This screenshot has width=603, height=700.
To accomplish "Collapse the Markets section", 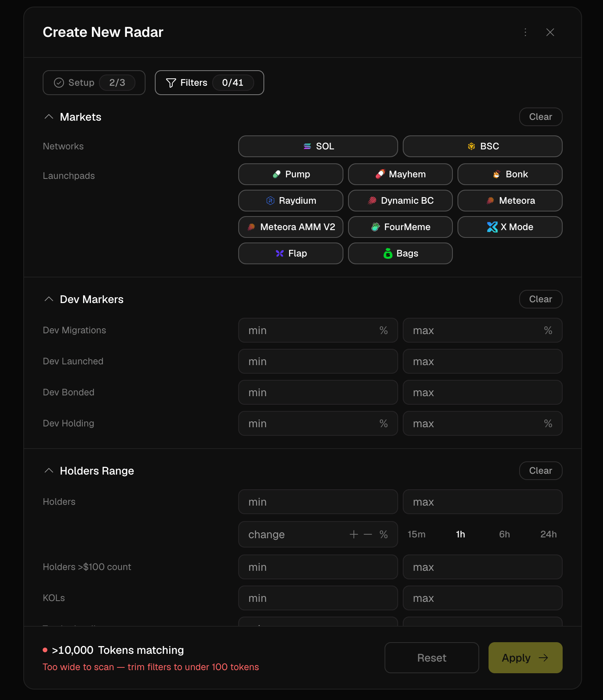I will [49, 117].
